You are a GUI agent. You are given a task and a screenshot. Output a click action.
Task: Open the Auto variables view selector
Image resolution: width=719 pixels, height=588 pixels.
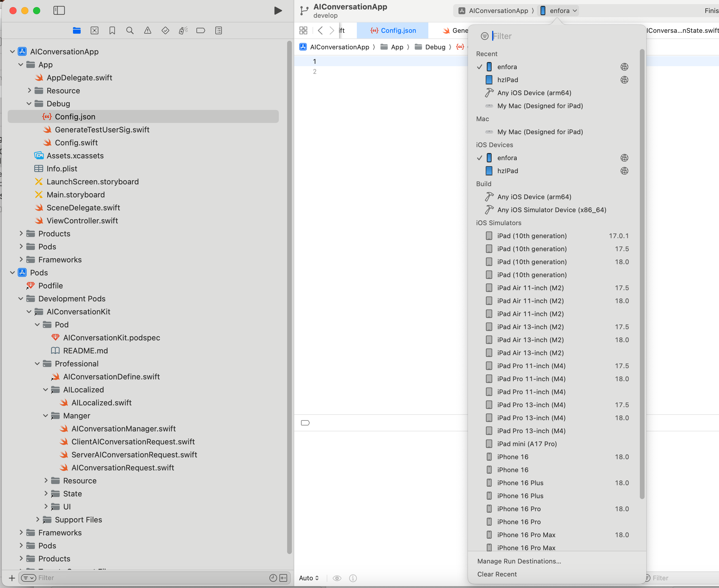click(309, 578)
